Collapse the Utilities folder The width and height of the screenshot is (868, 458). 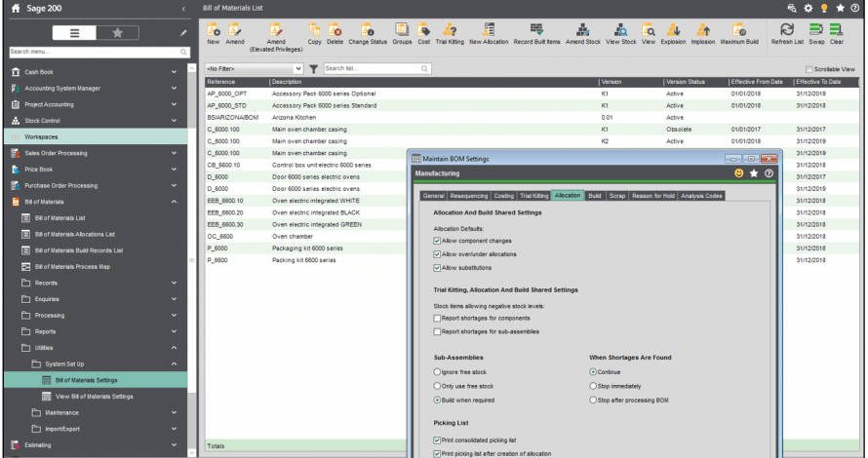click(x=174, y=348)
